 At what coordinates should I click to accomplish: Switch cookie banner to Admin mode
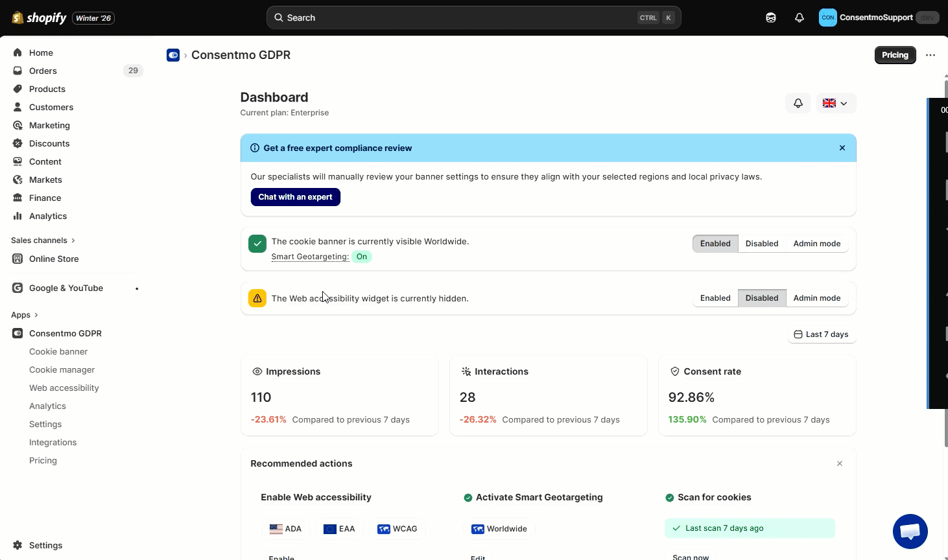click(816, 244)
